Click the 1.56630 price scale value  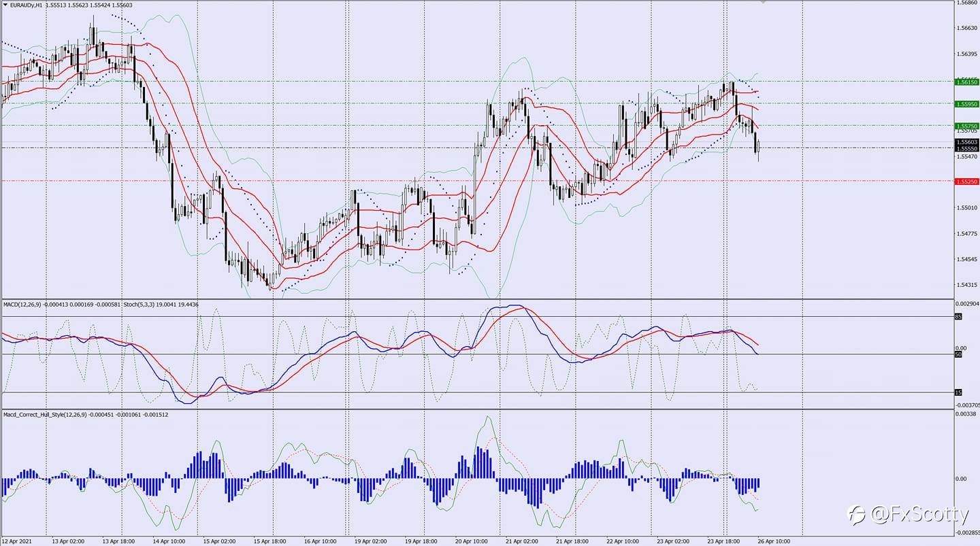tap(967, 28)
